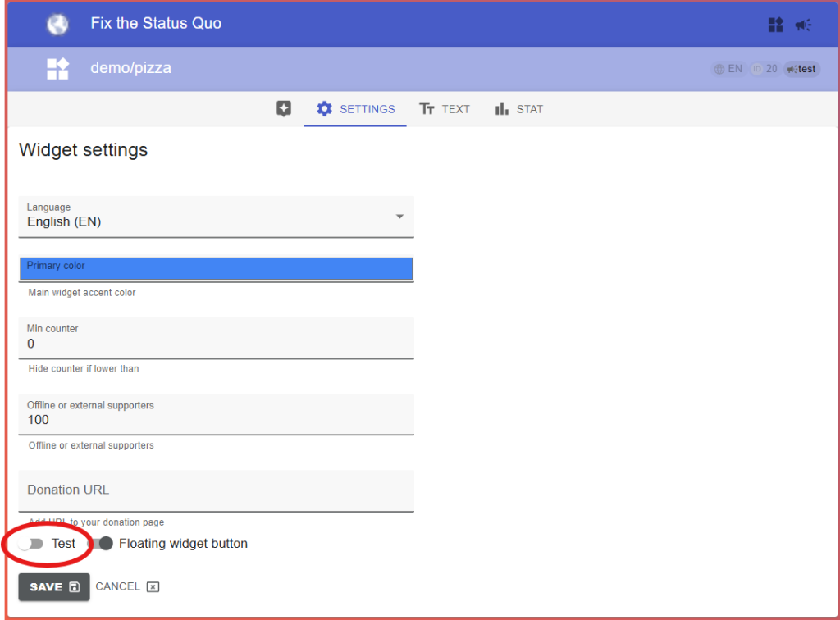The image size is (840, 620).
Task: Click the Fix the Status Quo title
Action: tap(156, 23)
